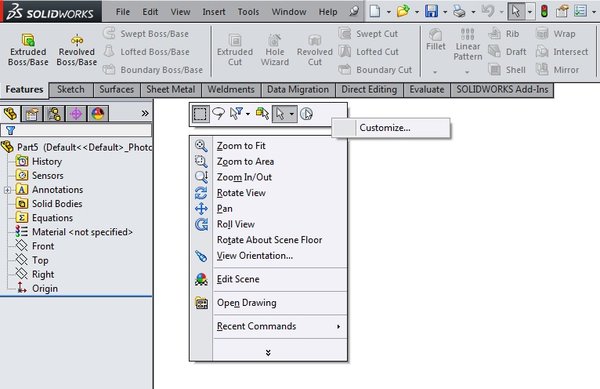
Task: Switch to the Evaluate tab
Action: pyautogui.click(x=427, y=90)
